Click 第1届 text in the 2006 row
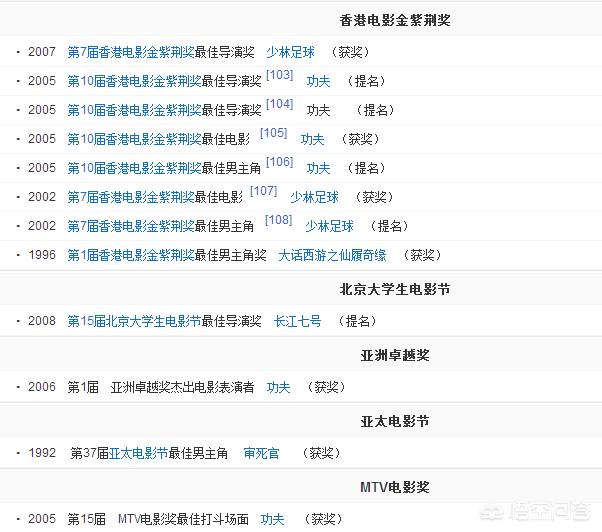The width and height of the screenshot is (602, 532). click(83, 387)
